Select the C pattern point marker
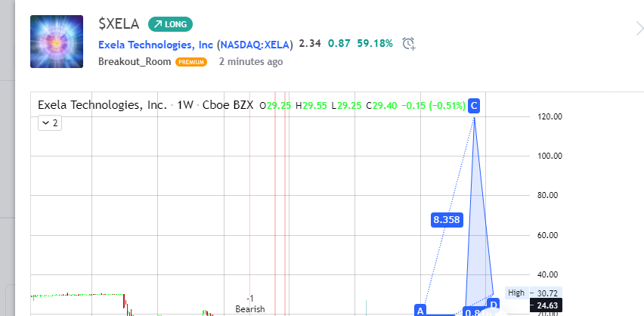Image resolution: width=644 pixels, height=316 pixels. 474,106
